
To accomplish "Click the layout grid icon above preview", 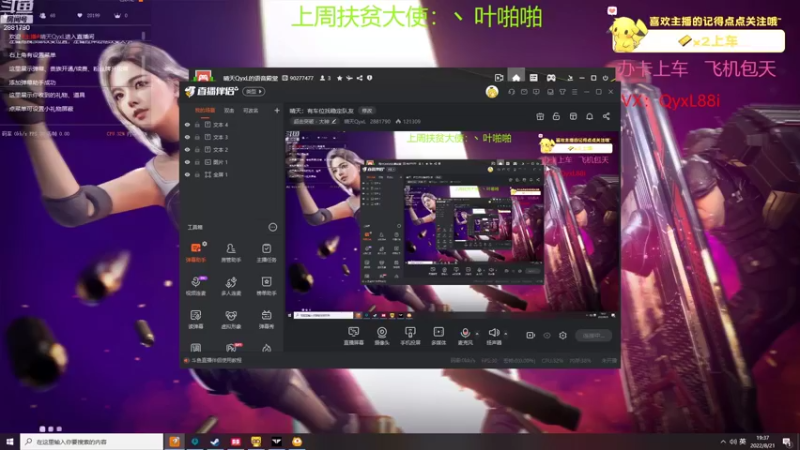I will tap(573, 116).
